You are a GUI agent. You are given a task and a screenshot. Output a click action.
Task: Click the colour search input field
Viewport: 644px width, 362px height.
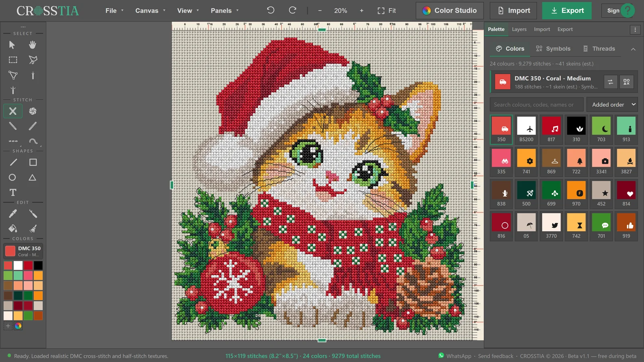[x=537, y=105]
